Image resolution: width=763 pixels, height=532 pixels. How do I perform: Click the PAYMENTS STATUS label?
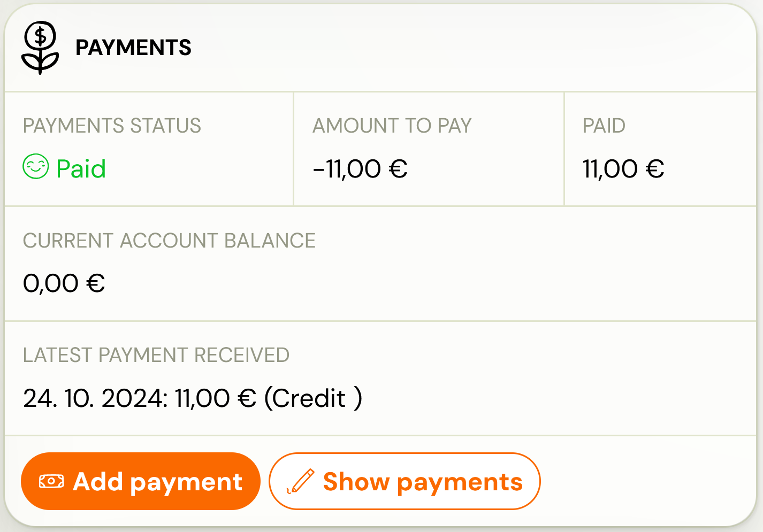(x=112, y=126)
